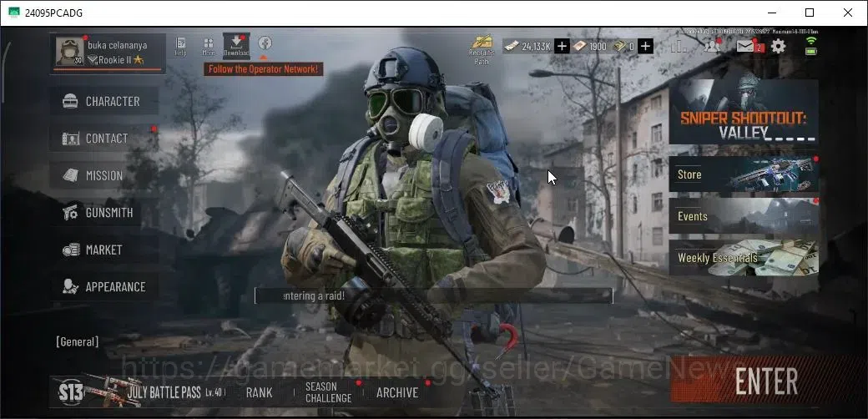Open GUNSMITH menu
Image resolution: width=868 pixels, height=419 pixels.
[x=104, y=213]
